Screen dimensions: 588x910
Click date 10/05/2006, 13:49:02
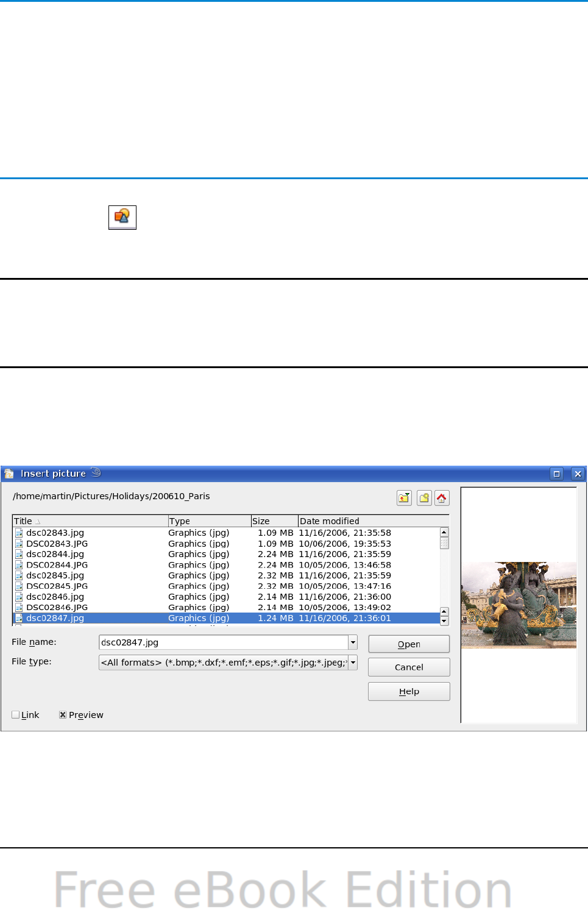point(345,608)
